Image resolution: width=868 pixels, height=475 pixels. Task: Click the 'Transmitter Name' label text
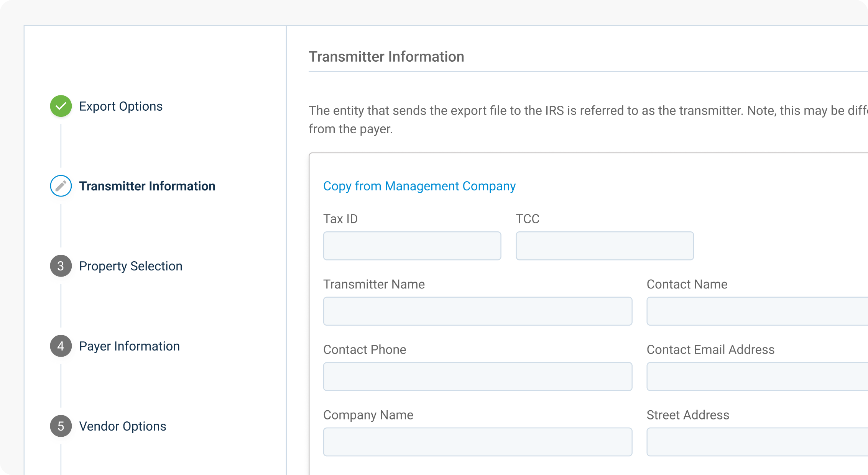374,284
